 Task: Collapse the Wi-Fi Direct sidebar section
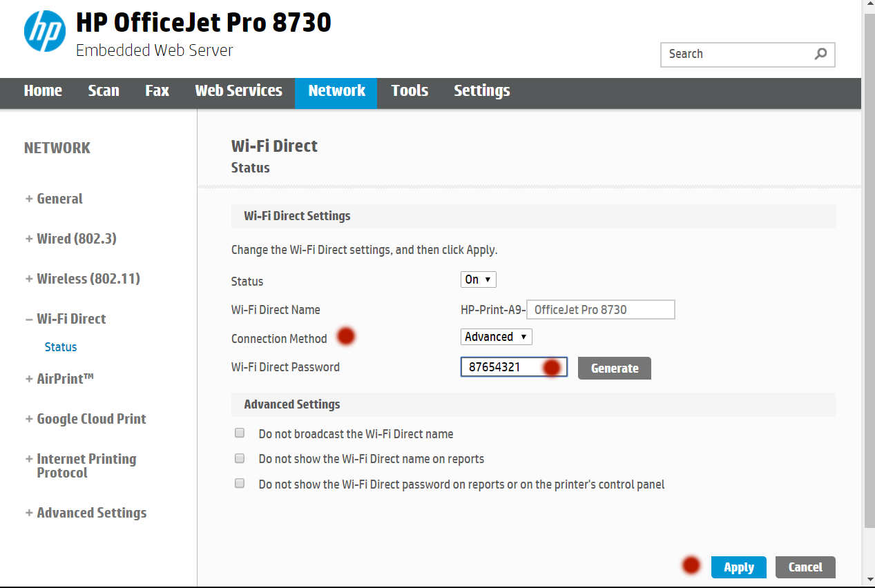point(66,319)
